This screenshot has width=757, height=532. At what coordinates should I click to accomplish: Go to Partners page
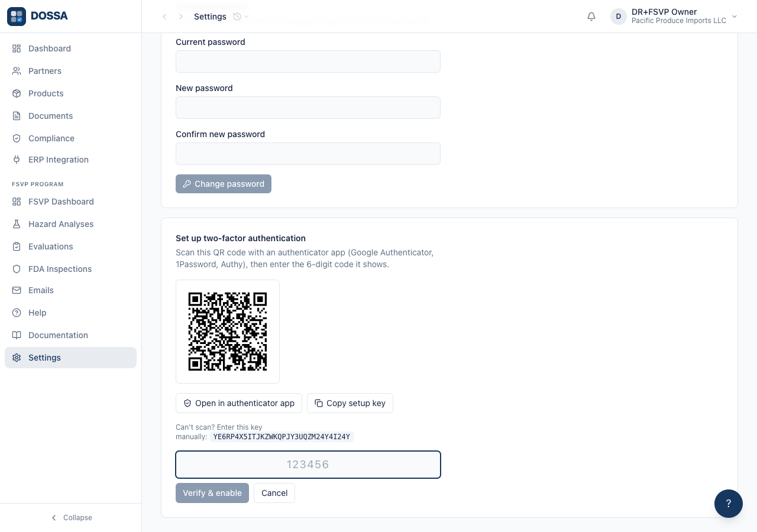coord(70,71)
